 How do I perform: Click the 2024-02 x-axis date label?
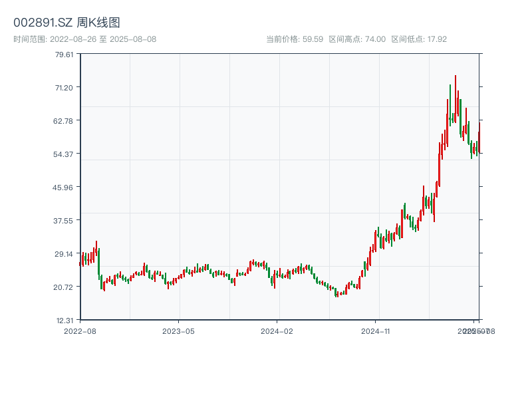pos(277,331)
